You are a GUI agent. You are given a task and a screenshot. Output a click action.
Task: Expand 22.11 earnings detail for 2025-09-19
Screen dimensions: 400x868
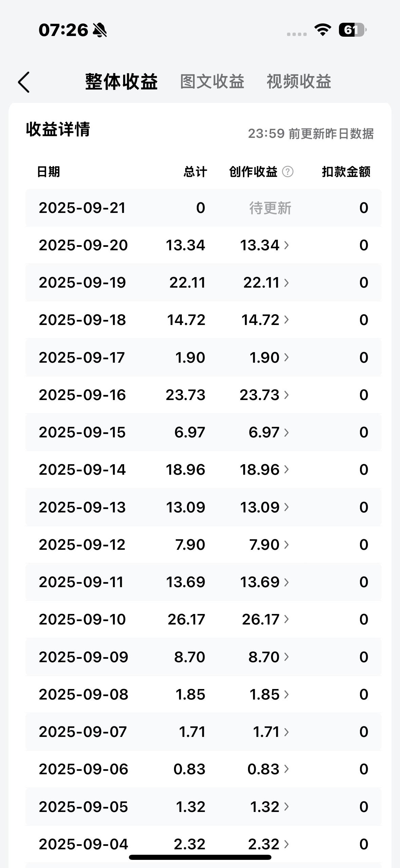tap(266, 283)
